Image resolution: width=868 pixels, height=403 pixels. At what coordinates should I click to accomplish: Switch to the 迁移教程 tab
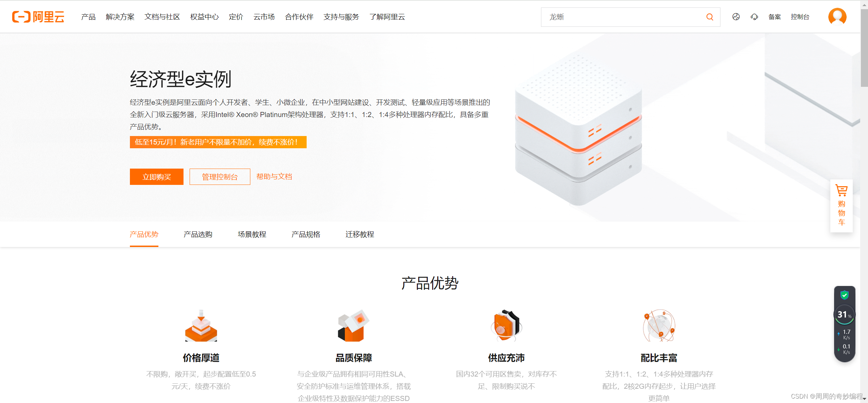coord(360,234)
